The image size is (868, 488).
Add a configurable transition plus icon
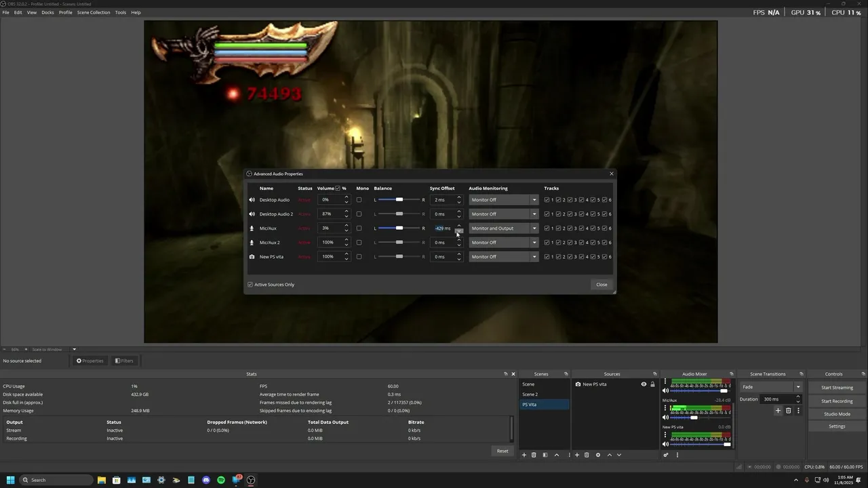pos(778,411)
